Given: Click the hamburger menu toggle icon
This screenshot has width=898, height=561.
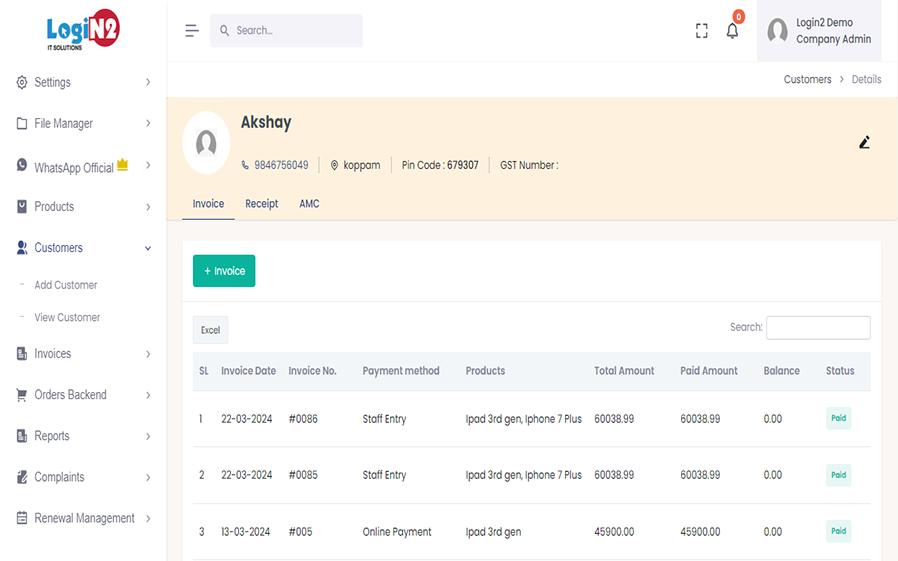Looking at the screenshot, I should point(192,31).
